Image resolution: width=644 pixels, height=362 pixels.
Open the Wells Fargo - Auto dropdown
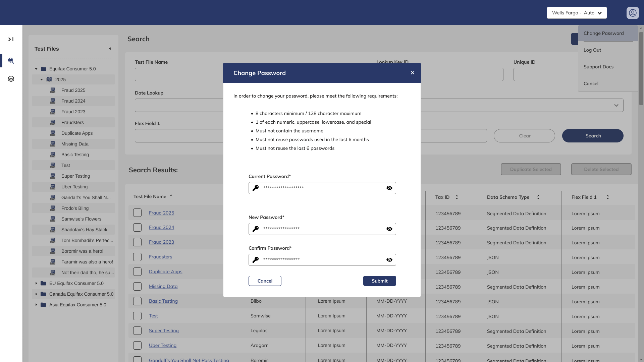pyautogui.click(x=577, y=13)
